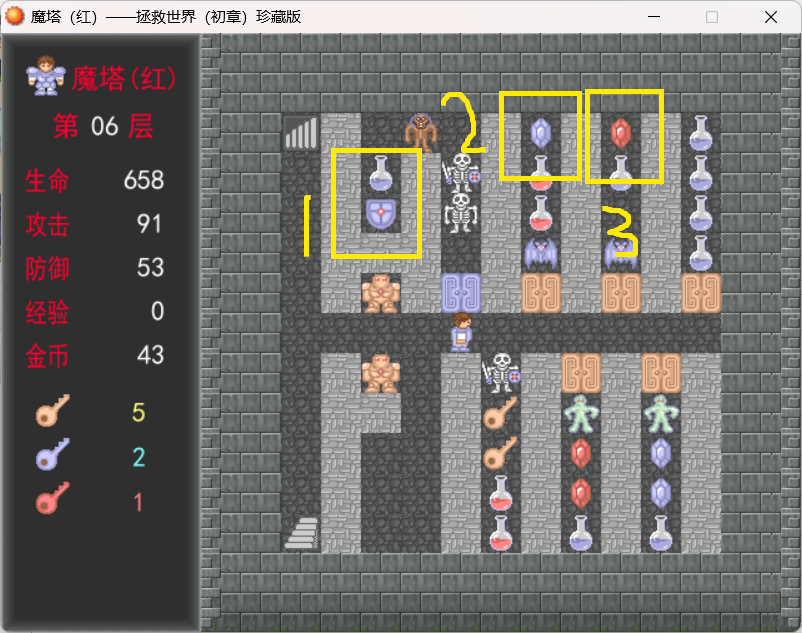Click the 经验 label
The image size is (802, 633).
(47, 312)
